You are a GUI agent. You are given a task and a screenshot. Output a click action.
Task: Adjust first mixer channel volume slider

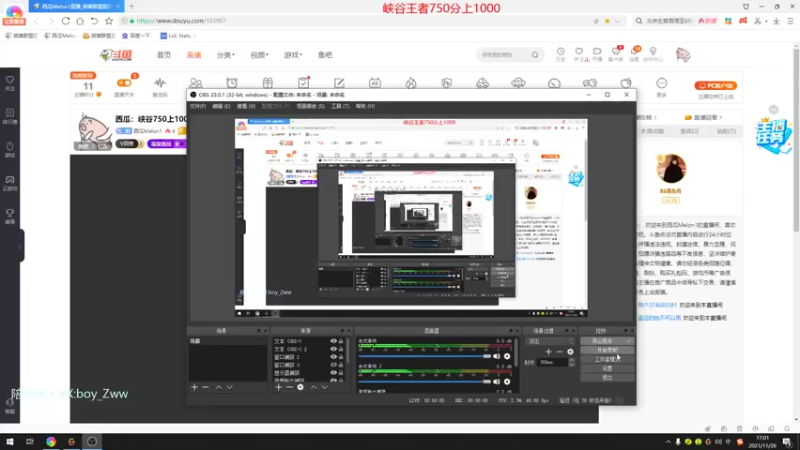pyautogui.click(x=424, y=356)
